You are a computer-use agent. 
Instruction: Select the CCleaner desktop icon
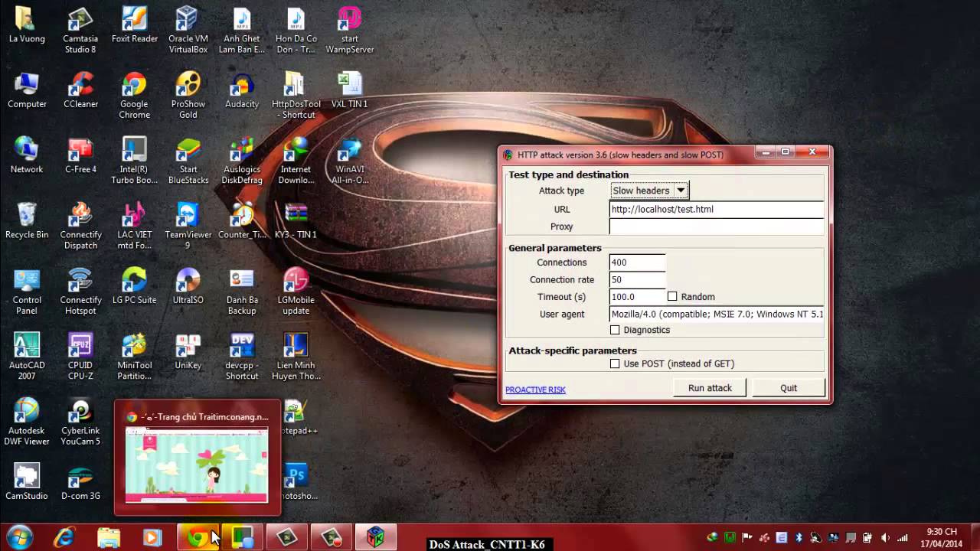[80, 92]
